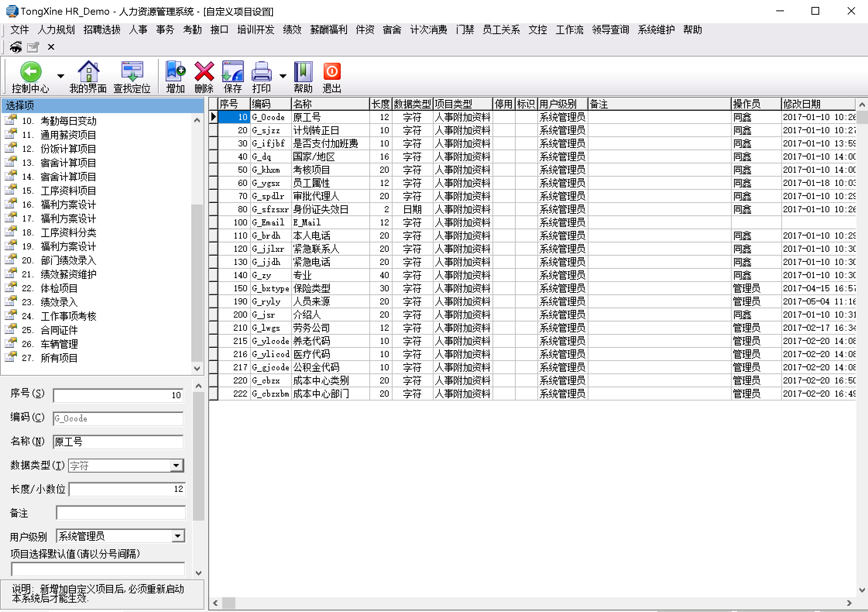Screen dimensions: 868x612
Task: Expand the 数据类型 combo box
Action: pyautogui.click(x=177, y=465)
